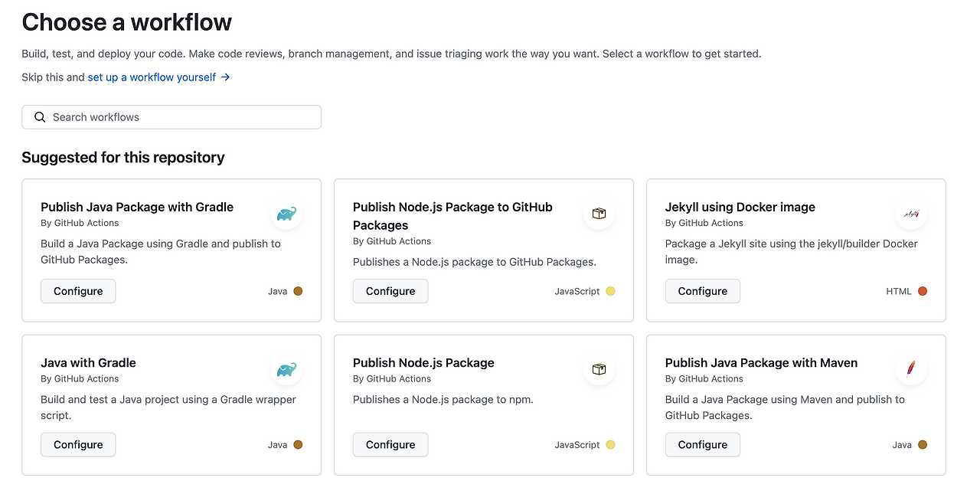The height and width of the screenshot is (494, 980).
Task: Click the yellow JavaScript dot on Publish Node.js Package card
Action: click(x=610, y=444)
